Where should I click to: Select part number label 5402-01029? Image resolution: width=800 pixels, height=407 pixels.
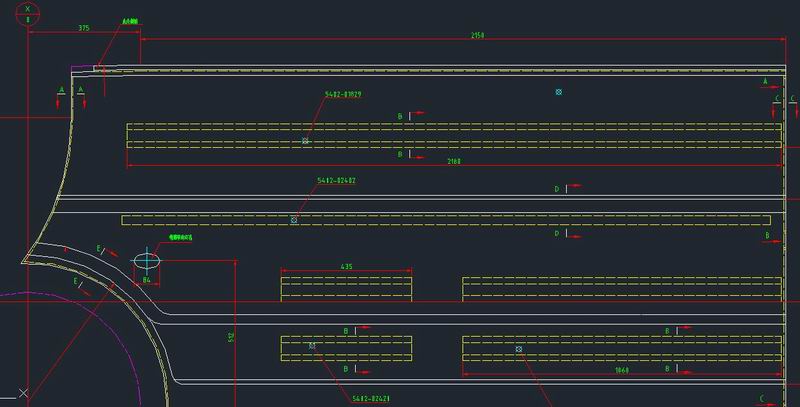343,95
